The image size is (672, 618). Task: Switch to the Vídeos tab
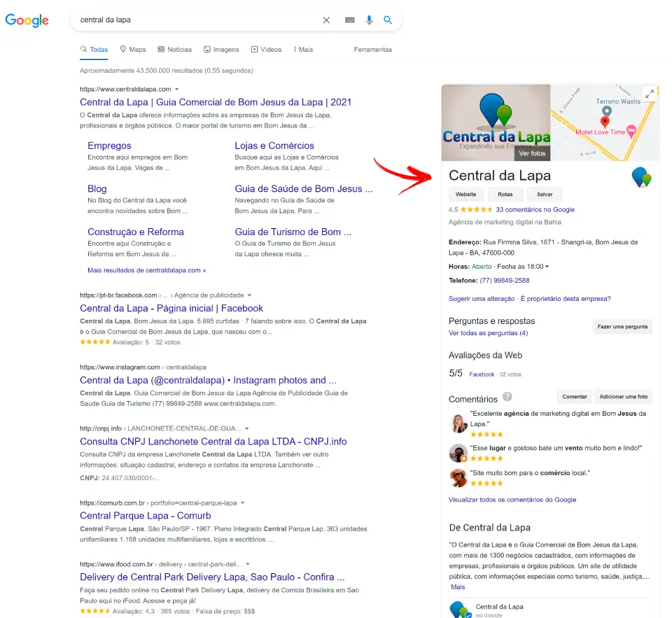point(266,50)
